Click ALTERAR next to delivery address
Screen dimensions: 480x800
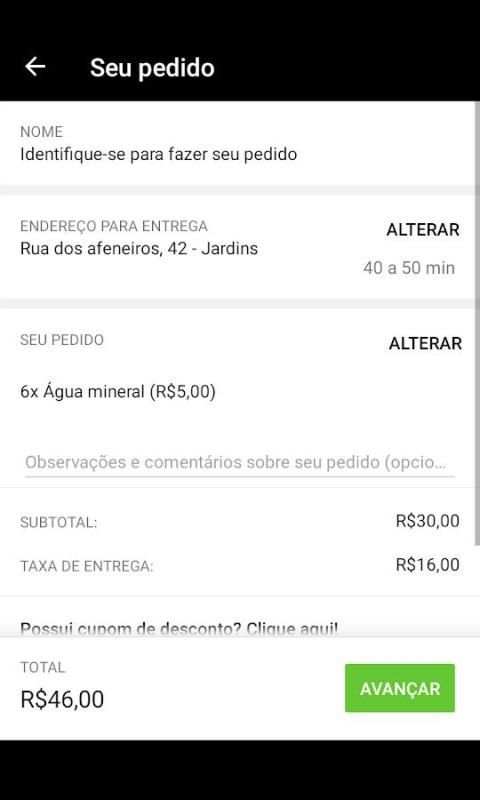[423, 230]
